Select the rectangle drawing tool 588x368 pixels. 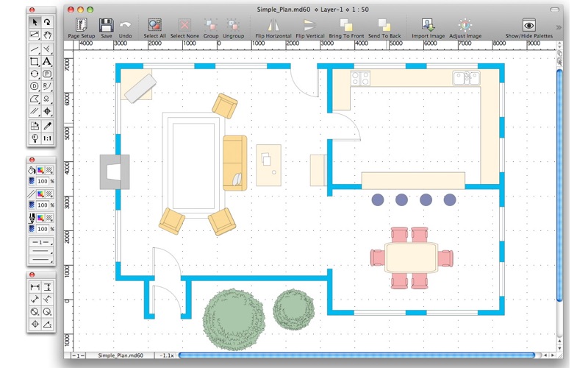[35, 62]
